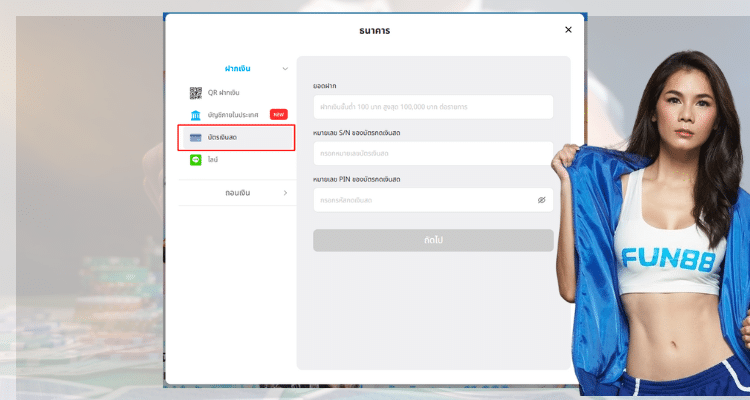This screenshot has width=750, height=400.
Task: Click the green LINE icon
Action: (x=196, y=160)
